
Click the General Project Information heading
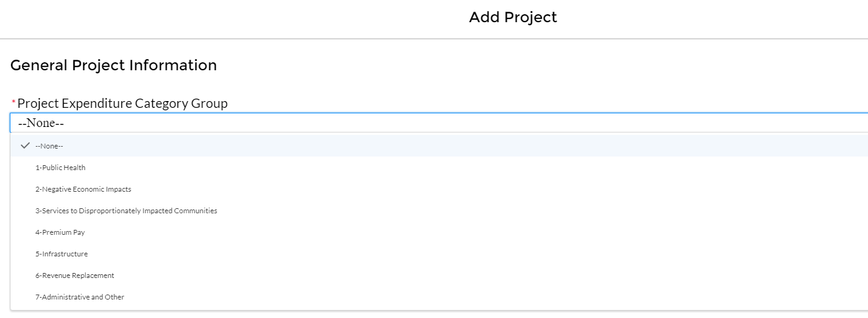click(x=113, y=65)
